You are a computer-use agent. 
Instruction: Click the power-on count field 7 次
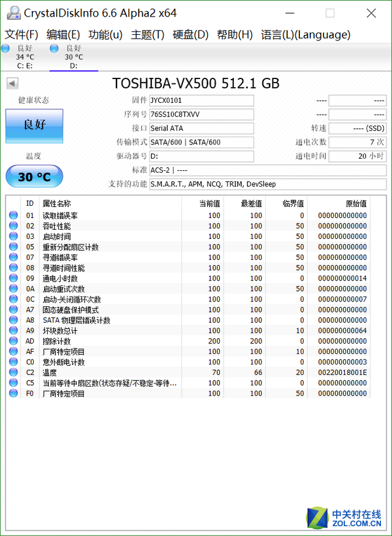pos(358,142)
